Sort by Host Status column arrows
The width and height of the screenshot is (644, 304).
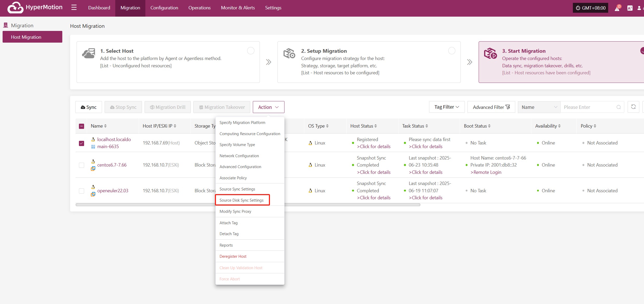376,126
